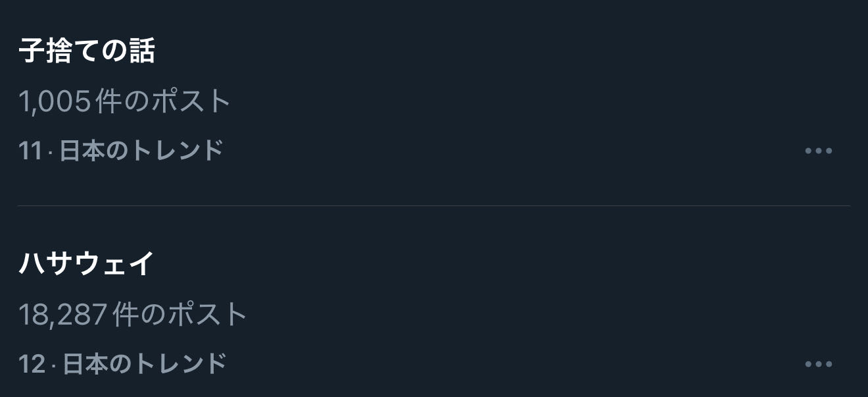
Task: Open more options for ハサウェイ trend
Action: tap(819, 364)
